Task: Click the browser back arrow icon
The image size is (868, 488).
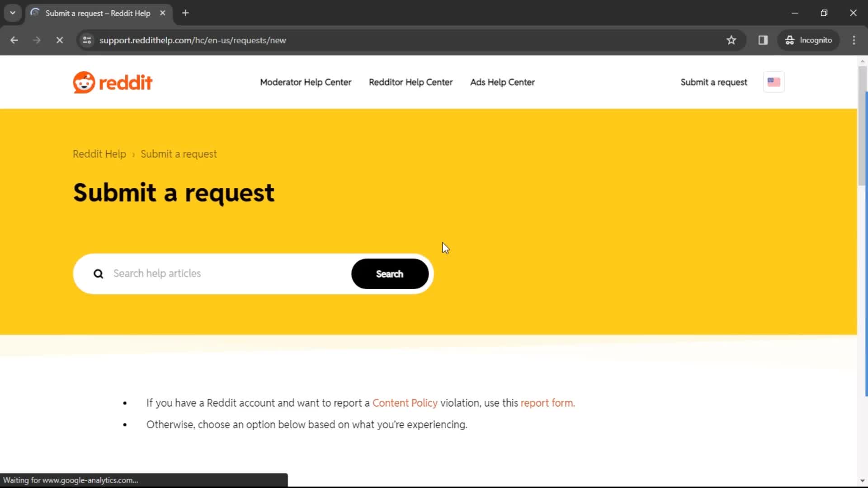Action: click(x=14, y=40)
